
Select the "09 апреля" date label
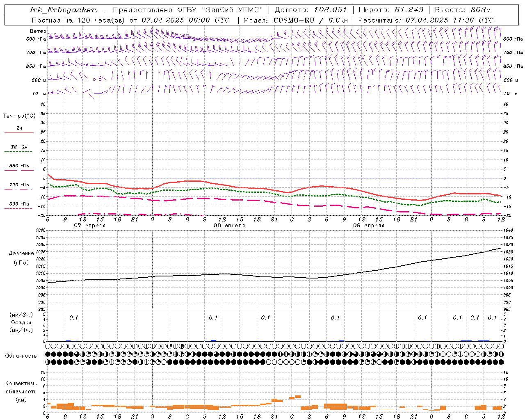click(369, 226)
